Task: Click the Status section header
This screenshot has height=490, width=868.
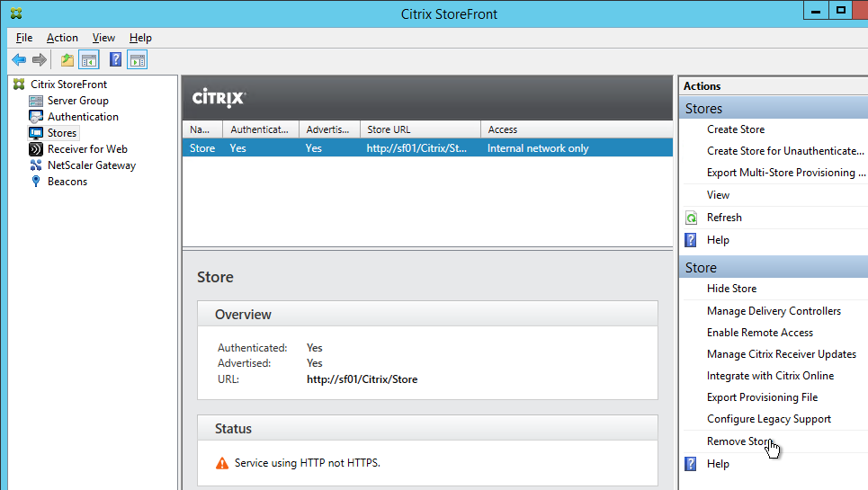Action: [427, 429]
